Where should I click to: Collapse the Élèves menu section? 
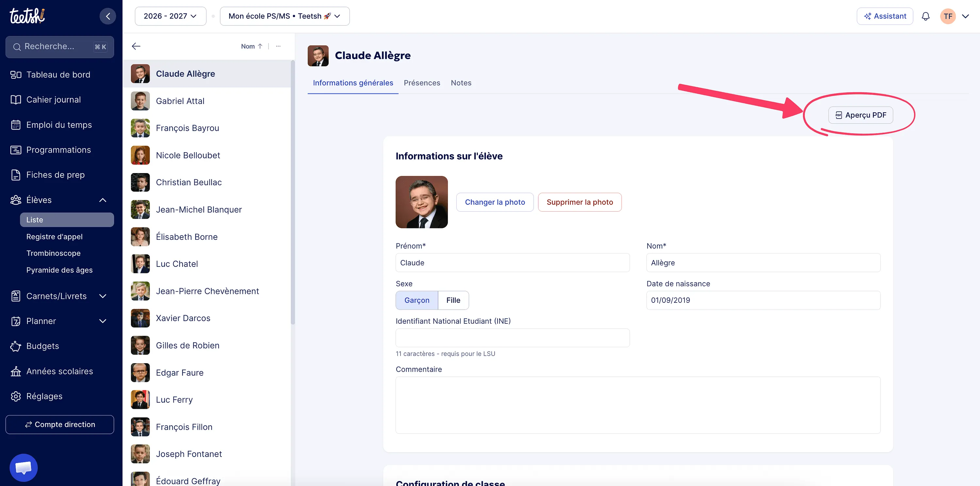[x=103, y=200]
